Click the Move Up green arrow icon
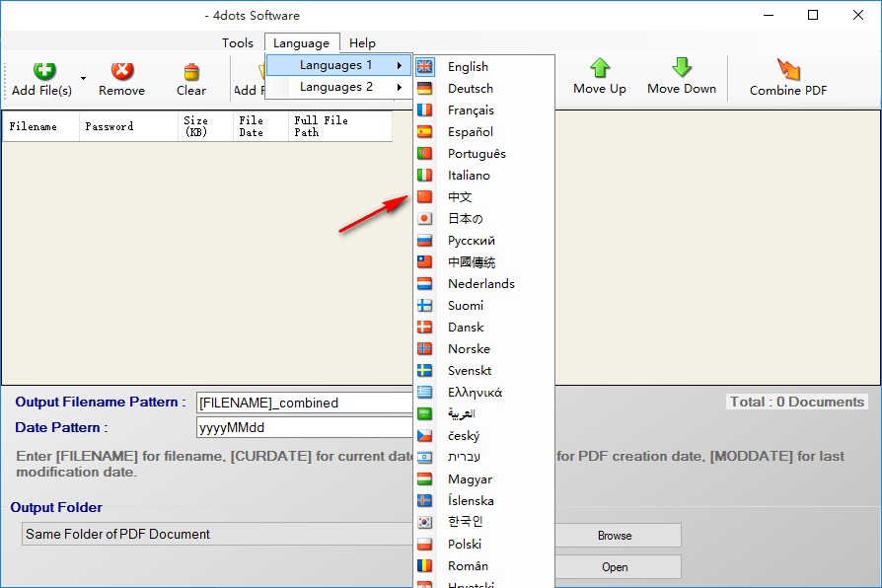 [x=600, y=68]
